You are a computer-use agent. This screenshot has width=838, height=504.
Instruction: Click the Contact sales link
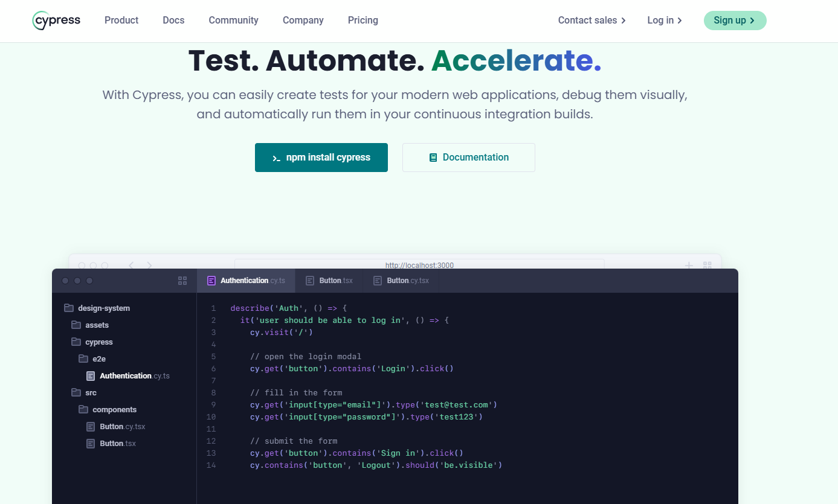click(592, 21)
